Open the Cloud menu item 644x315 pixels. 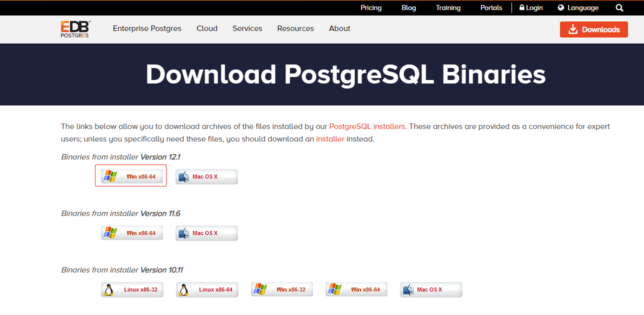pos(207,28)
